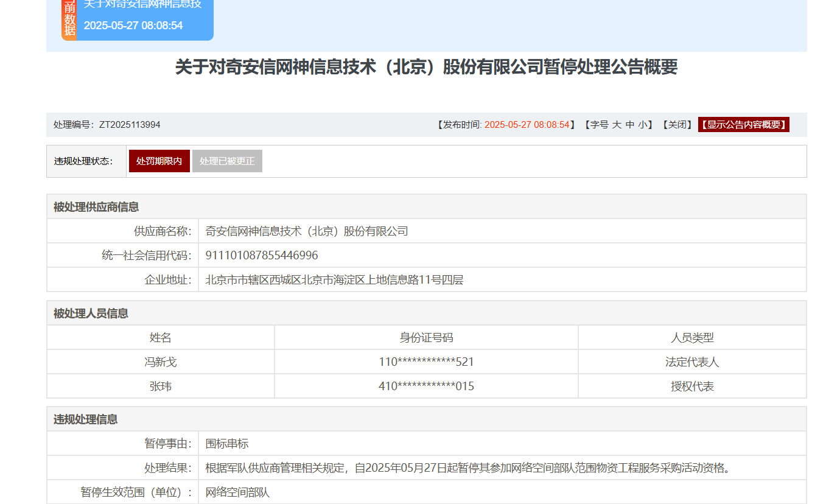840x504 pixels.
Task: Click the processing number ZT2025113994
Action: [130, 125]
